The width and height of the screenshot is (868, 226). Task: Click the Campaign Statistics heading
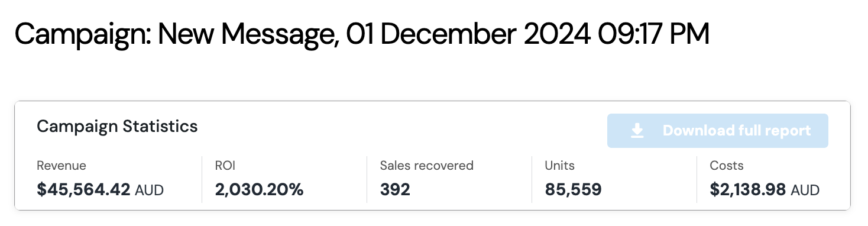point(117,126)
